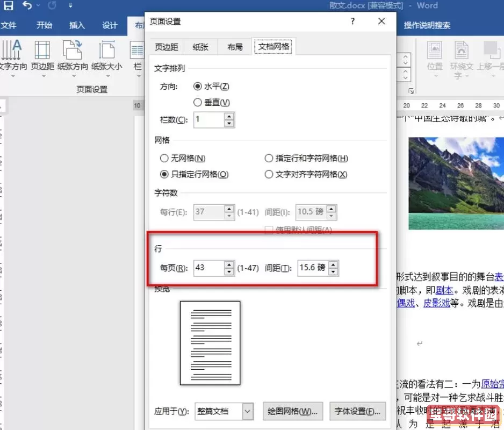504x430 pixels.
Task: Decrease 栏数 with the down spinner
Action: 229,124
